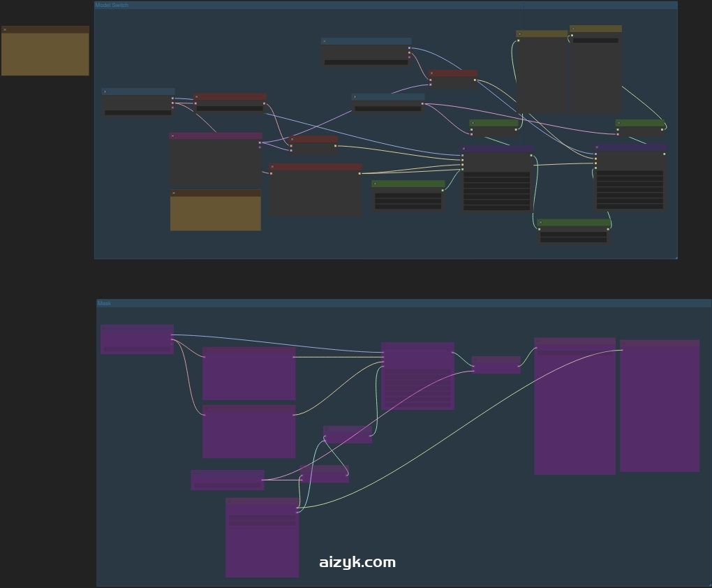Image resolution: width=712 pixels, height=588 pixels.
Task: Collapse the tan note node outside the groups
Action: [x=5, y=29]
